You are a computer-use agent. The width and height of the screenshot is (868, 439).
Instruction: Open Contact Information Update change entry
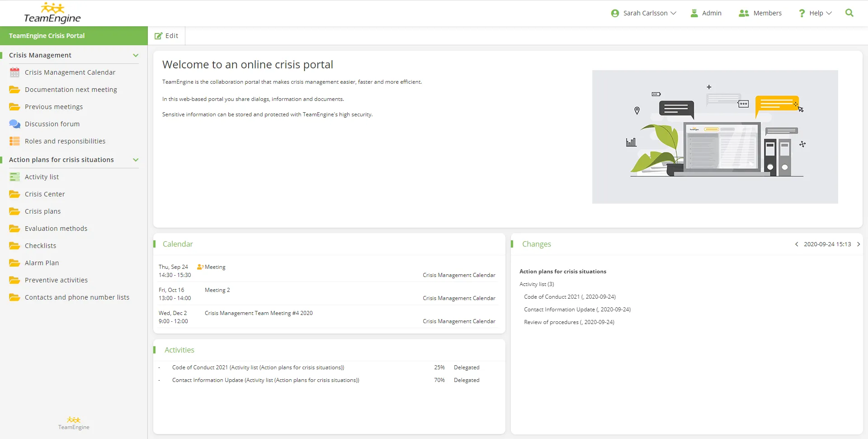(577, 310)
